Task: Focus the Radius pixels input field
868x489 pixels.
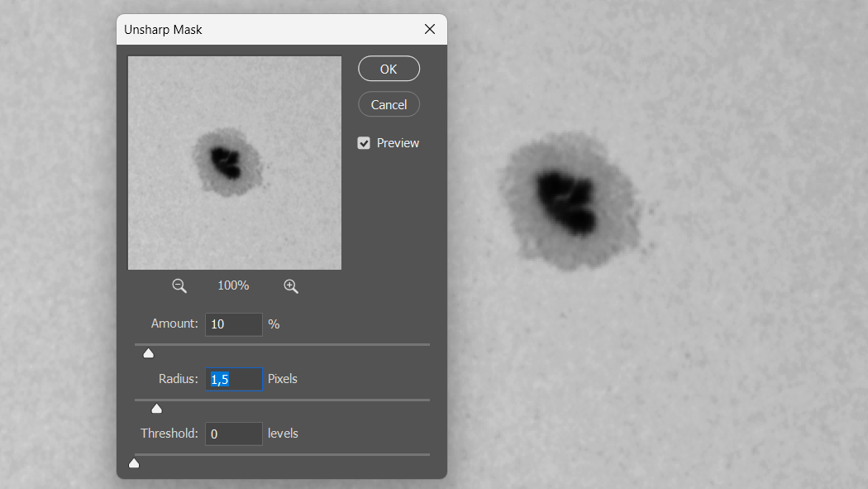Action: click(234, 379)
